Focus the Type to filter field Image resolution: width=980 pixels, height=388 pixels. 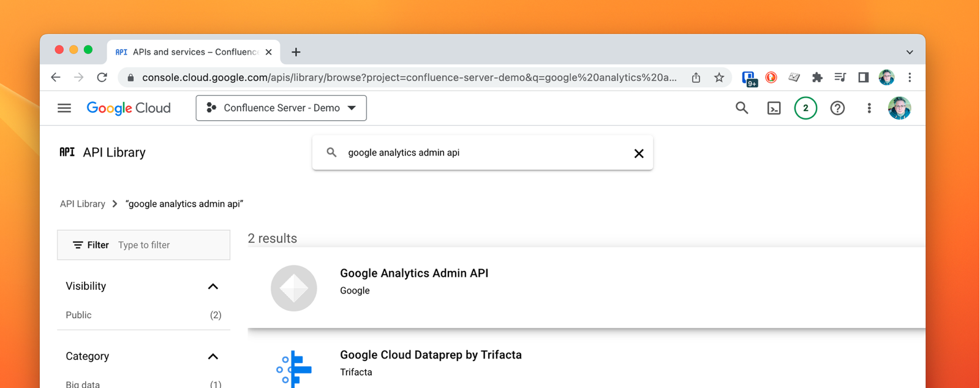pyautogui.click(x=171, y=245)
